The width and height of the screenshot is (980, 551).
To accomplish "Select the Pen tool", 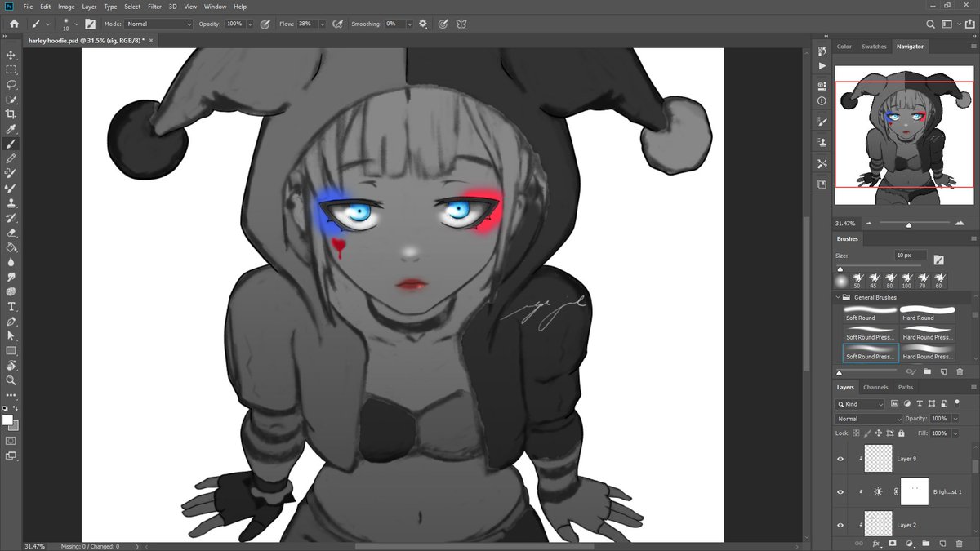I will pos(11,321).
